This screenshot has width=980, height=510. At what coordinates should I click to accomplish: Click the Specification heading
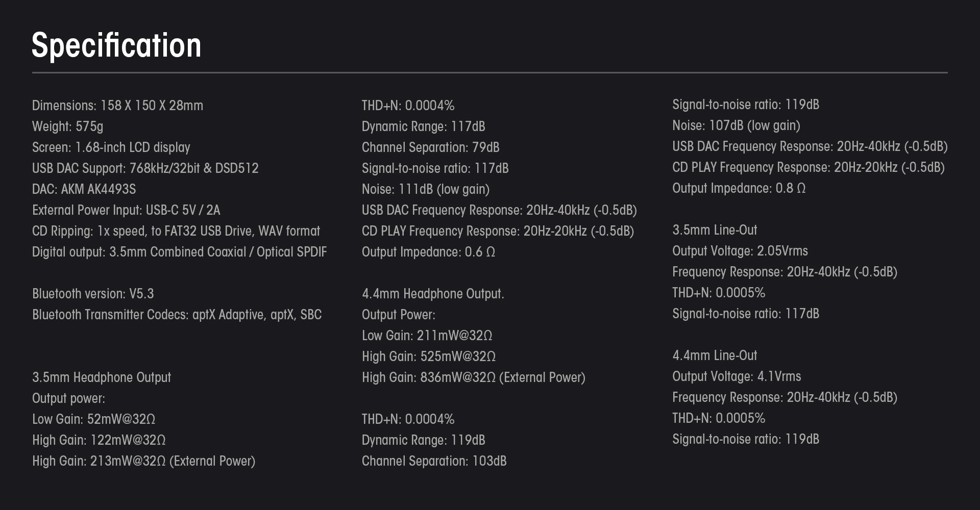pyautogui.click(x=116, y=45)
